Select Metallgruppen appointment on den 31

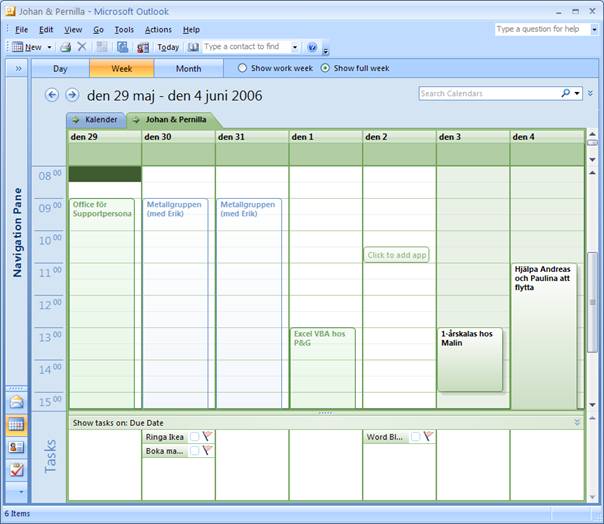click(249, 303)
